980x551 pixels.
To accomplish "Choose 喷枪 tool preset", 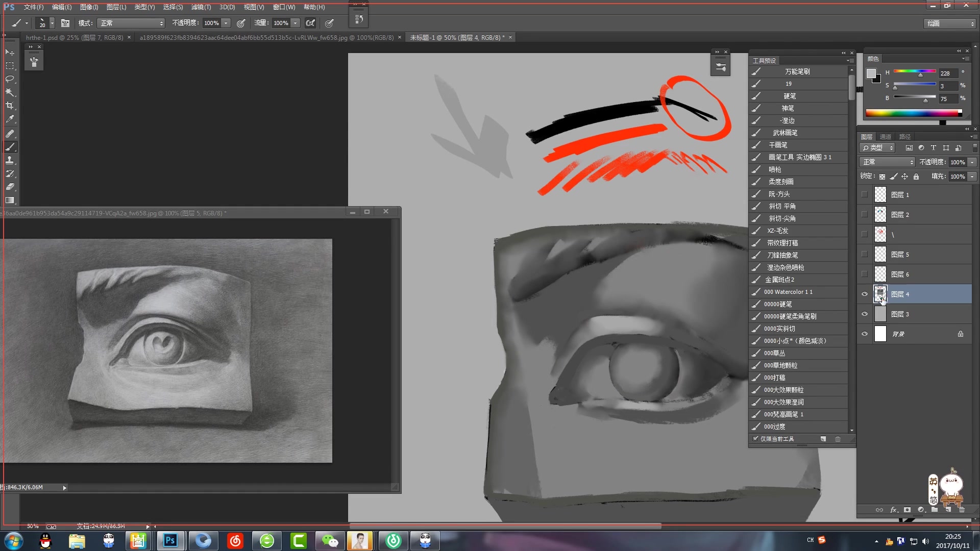I will pyautogui.click(x=798, y=169).
